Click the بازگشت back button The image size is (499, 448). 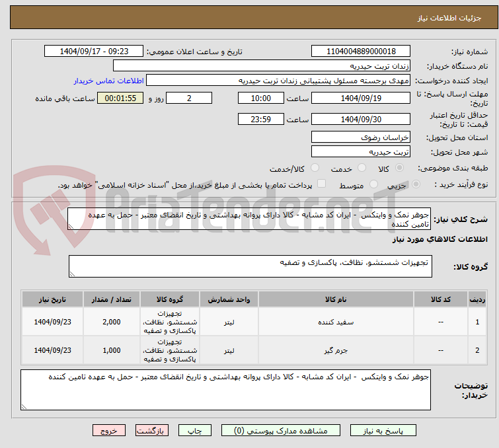[x=152, y=431]
